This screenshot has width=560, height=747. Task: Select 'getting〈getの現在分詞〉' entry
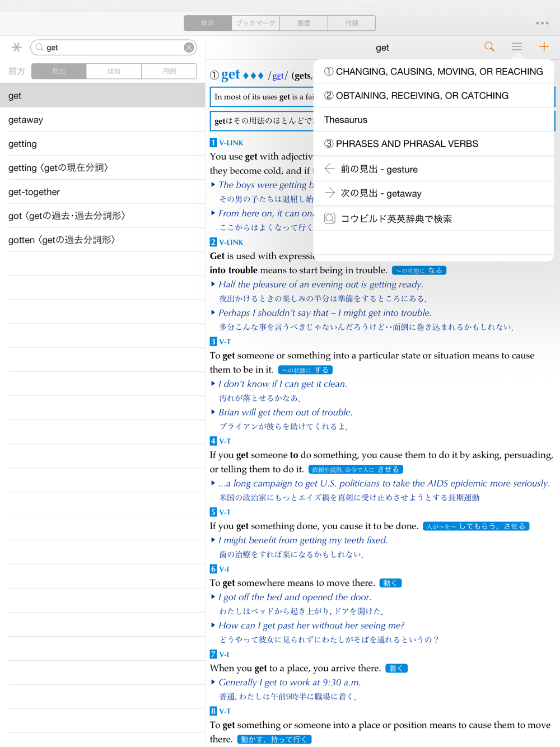[x=102, y=168]
